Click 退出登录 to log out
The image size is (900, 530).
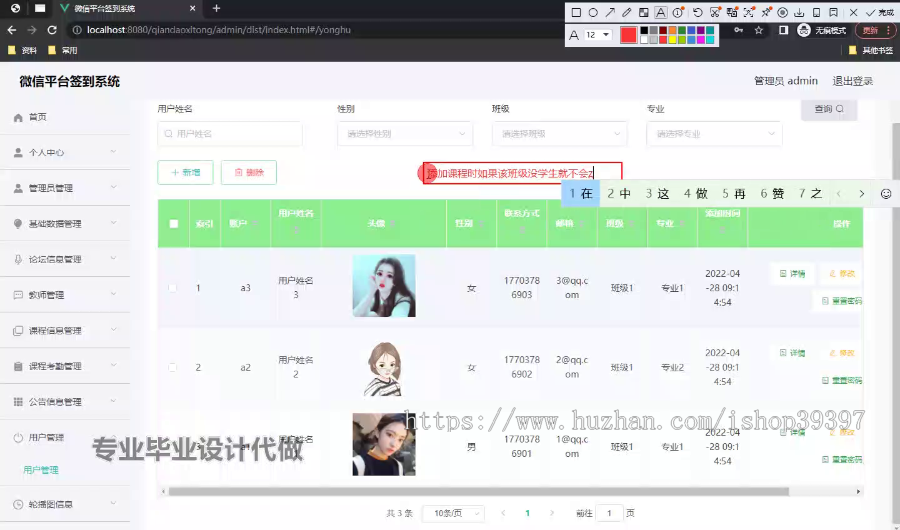click(852, 81)
